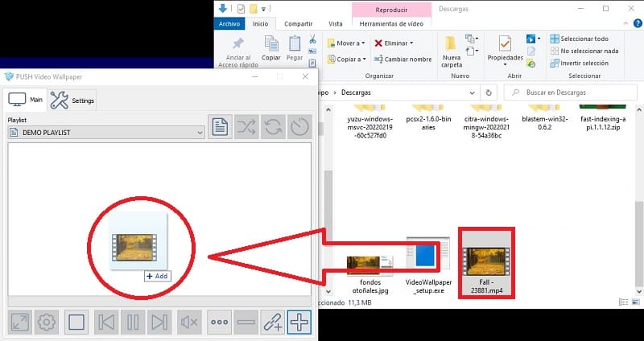Expand the address bar history chevron
Viewport: 644px width, 341px height.
point(473,92)
